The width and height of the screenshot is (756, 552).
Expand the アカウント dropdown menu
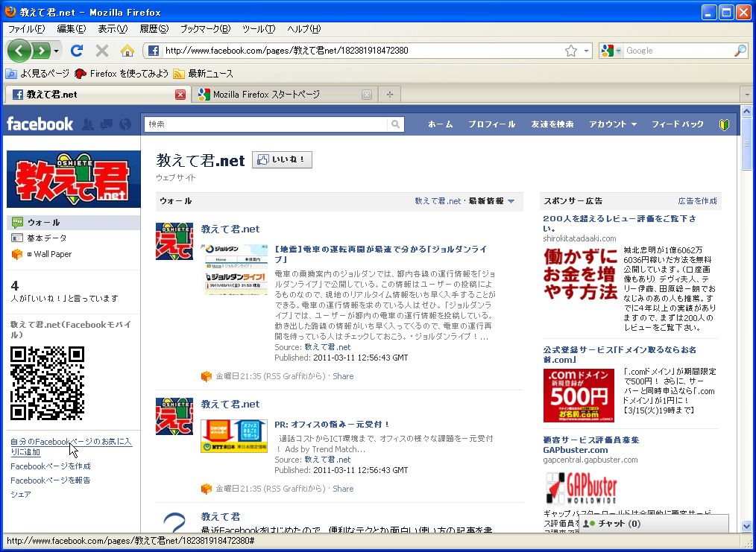pos(613,124)
